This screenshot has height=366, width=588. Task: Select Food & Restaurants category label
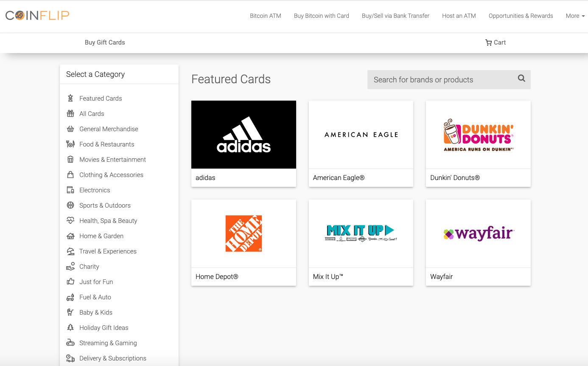click(x=106, y=144)
